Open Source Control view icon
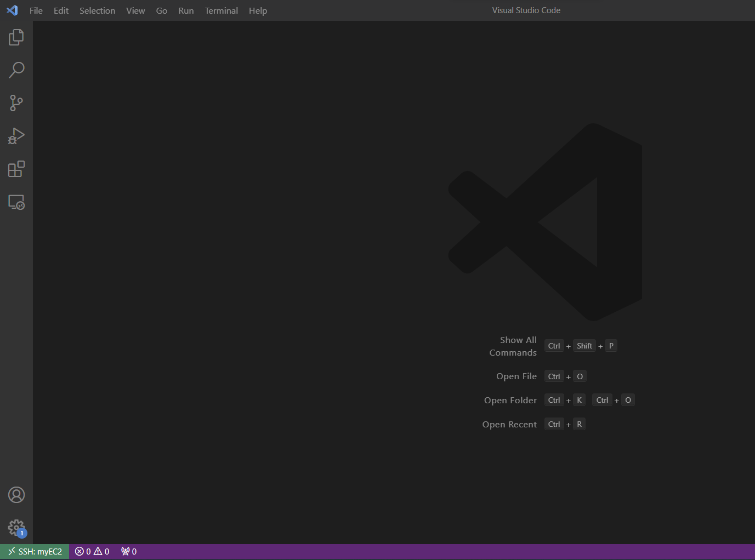This screenshot has width=755, height=560. [16, 103]
